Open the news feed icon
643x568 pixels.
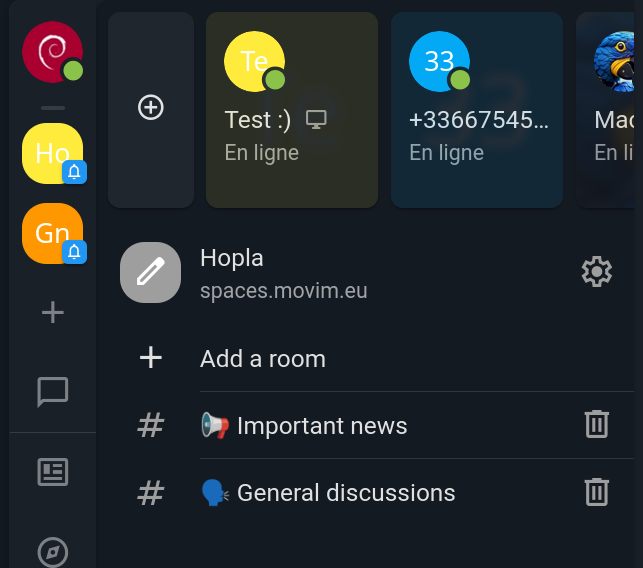tap(52, 472)
